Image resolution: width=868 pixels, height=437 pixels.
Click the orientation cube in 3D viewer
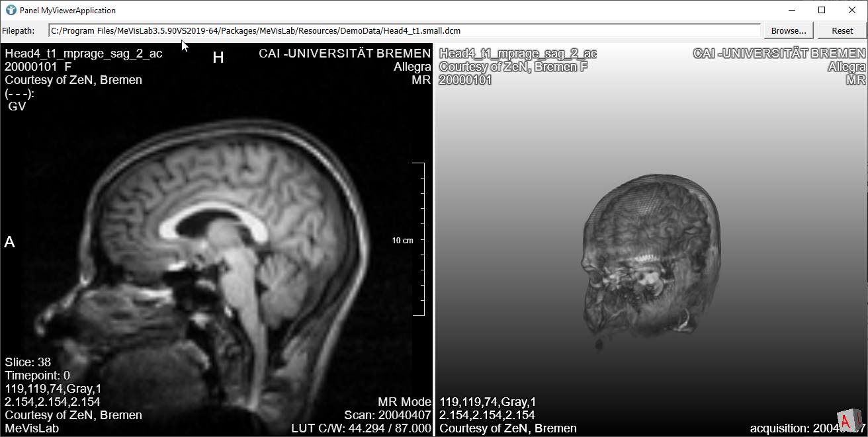(x=848, y=420)
